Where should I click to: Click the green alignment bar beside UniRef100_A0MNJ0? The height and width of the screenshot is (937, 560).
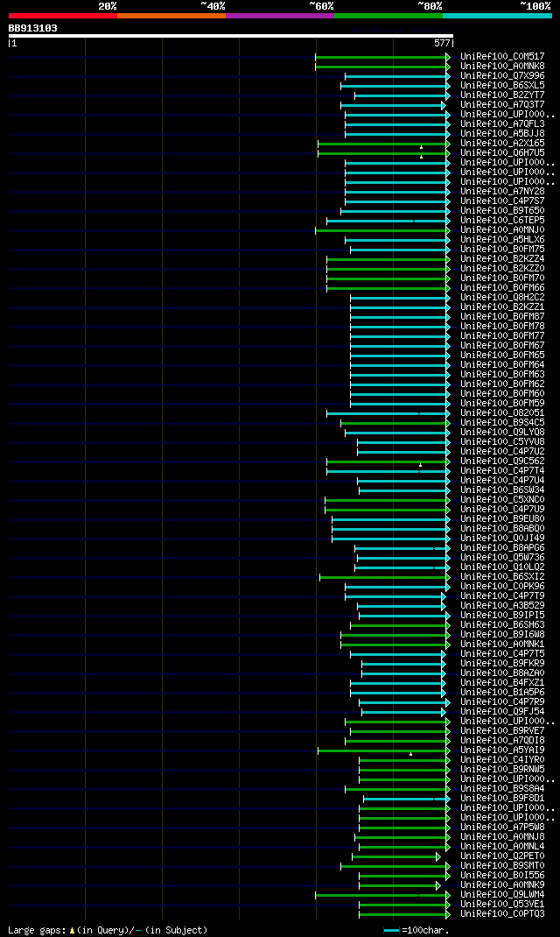[x=382, y=230]
